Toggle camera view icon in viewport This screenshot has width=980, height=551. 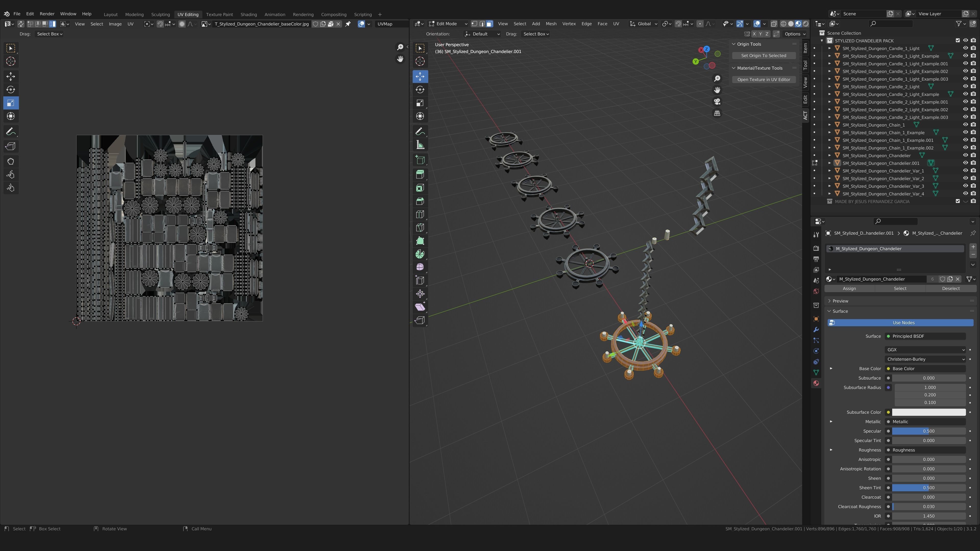coord(717,102)
